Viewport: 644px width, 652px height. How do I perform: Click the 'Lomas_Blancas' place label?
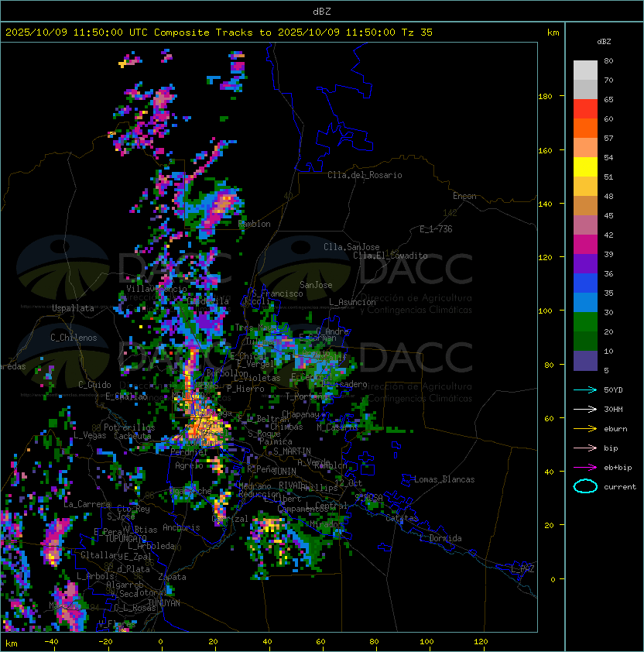point(444,479)
